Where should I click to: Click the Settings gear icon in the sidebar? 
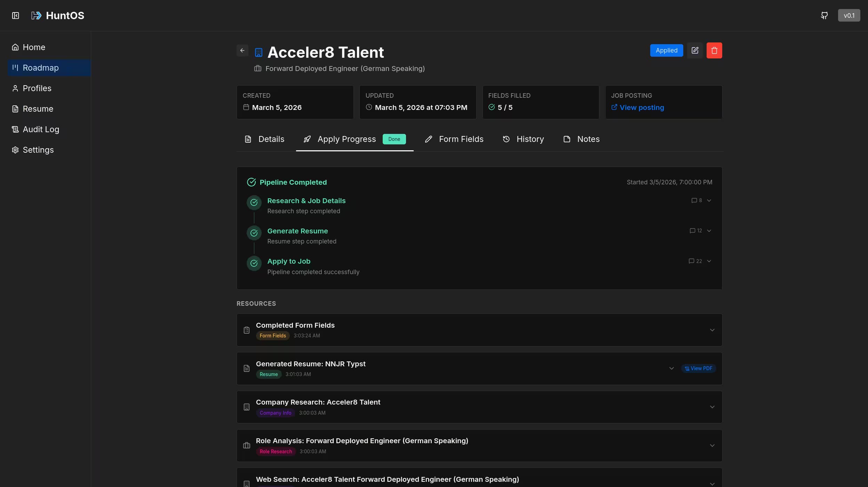coord(15,150)
